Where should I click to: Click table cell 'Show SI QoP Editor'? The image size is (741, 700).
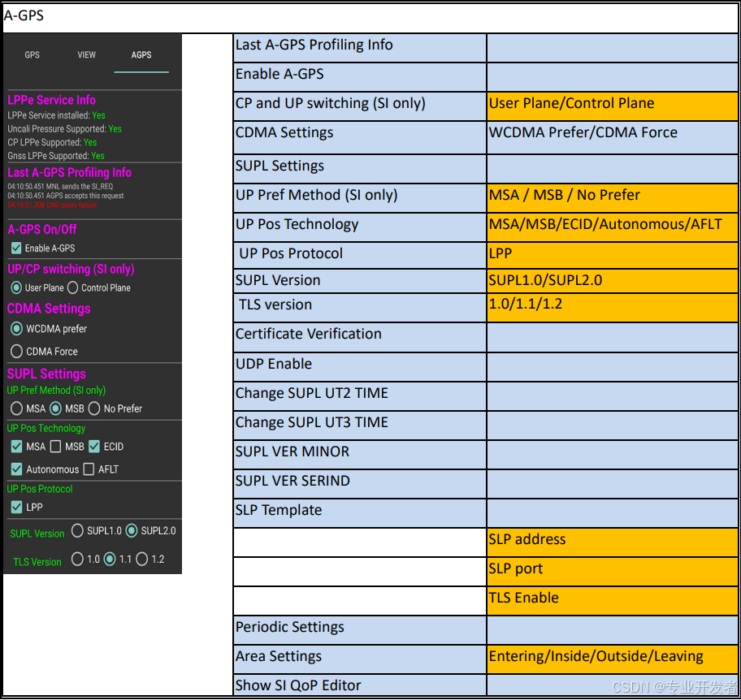(360, 685)
